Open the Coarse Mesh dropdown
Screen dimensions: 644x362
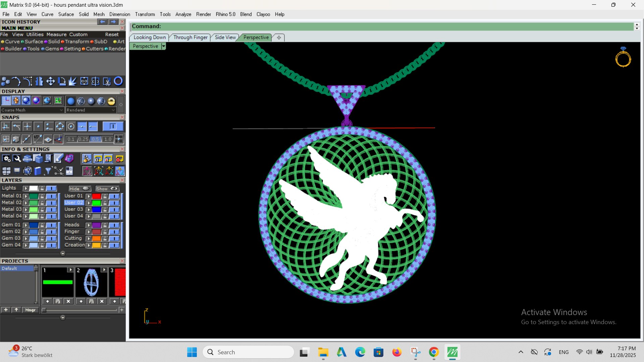click(x=32, y=110)
